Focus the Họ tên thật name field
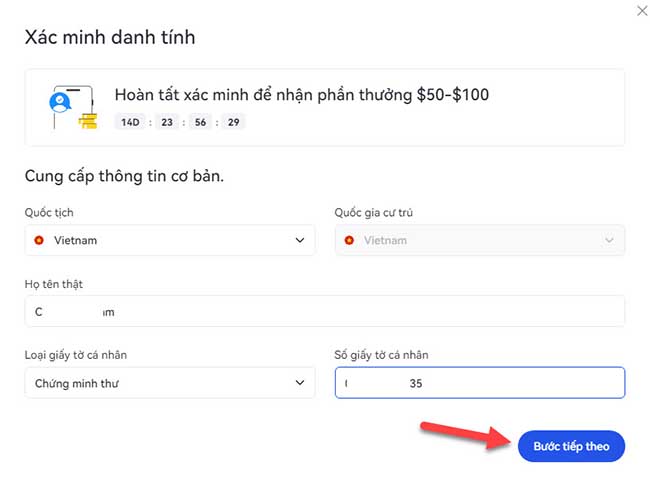 pos(325,311)
